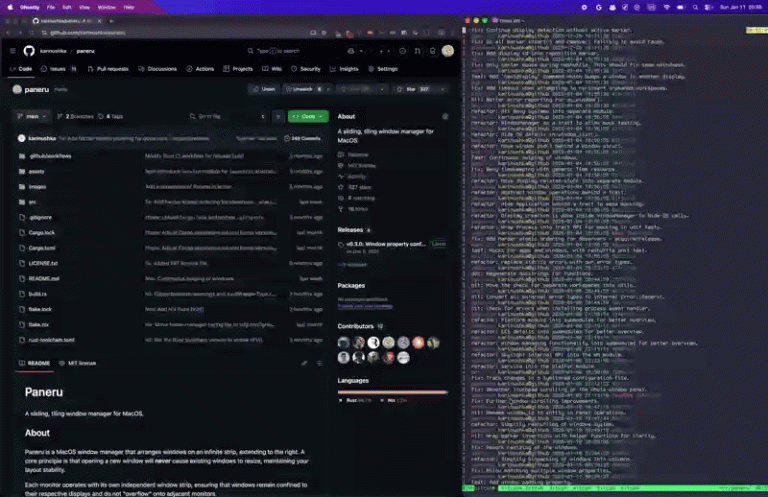Open the assets folder
Screen dimensions: 768x497
[36, 171]
